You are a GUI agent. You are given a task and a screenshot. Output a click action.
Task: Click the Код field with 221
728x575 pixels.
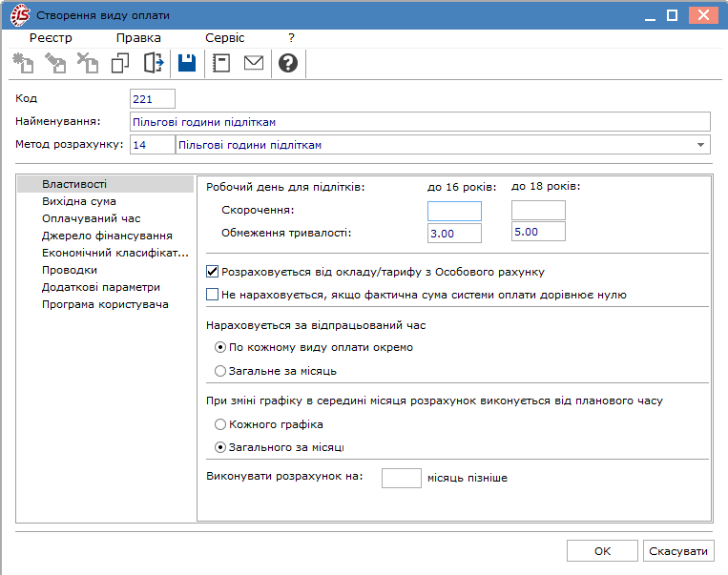coord(153,99)
